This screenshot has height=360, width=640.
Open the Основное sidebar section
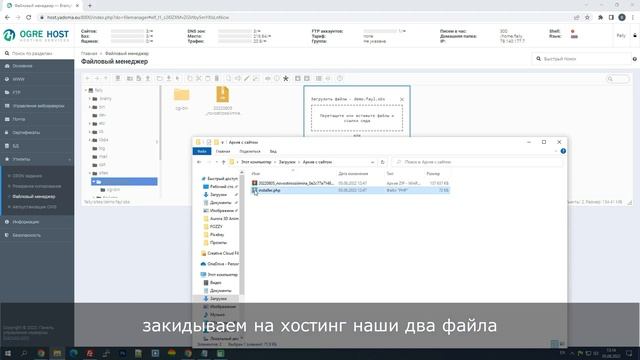pos(22,66)
